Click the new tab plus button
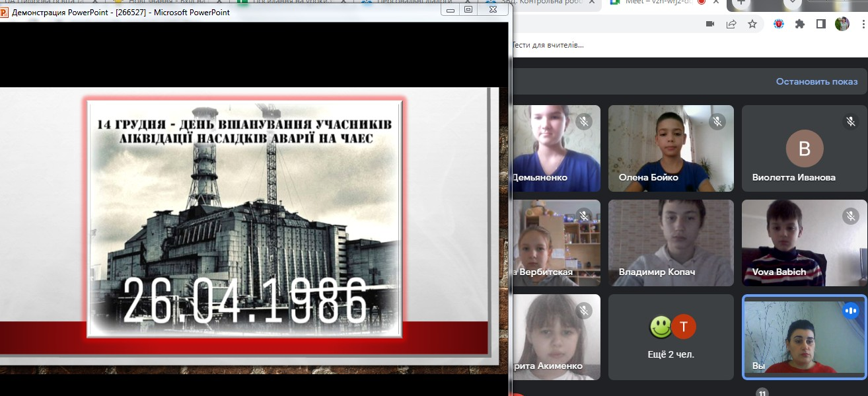868x396 pixels. pos(741,3)
